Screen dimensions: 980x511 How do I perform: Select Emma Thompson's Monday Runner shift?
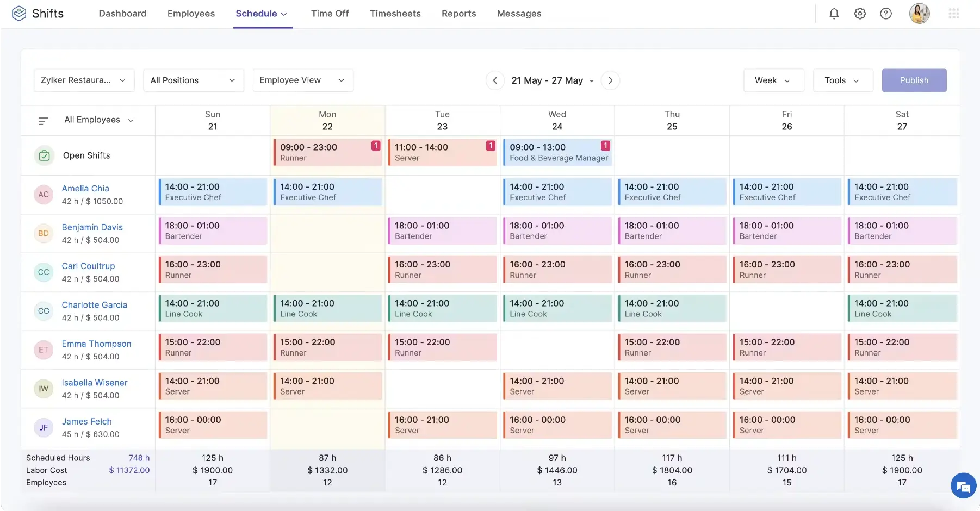327,347
